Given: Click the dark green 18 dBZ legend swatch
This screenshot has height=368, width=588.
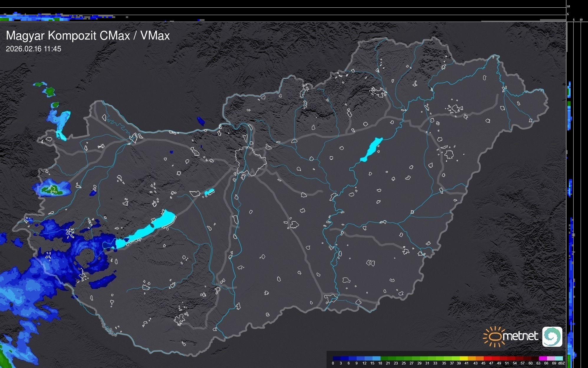Looking at the screenshot, I should pyautogui.click(x=384, y=358).
